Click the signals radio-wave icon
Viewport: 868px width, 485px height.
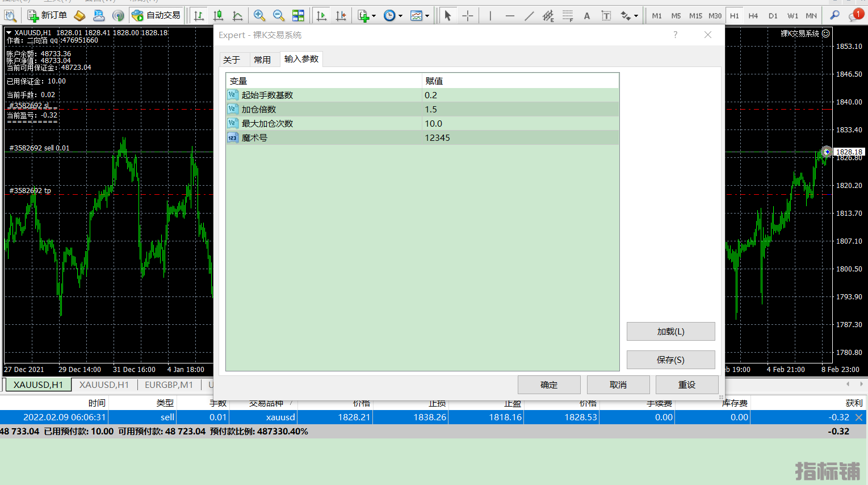click(x=118, y=16)
